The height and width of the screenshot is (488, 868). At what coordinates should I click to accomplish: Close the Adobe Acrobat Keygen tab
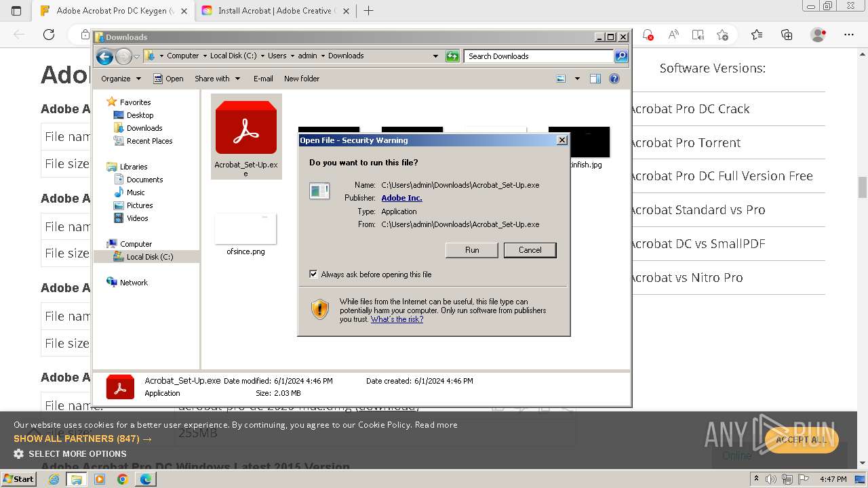[184, 11]
